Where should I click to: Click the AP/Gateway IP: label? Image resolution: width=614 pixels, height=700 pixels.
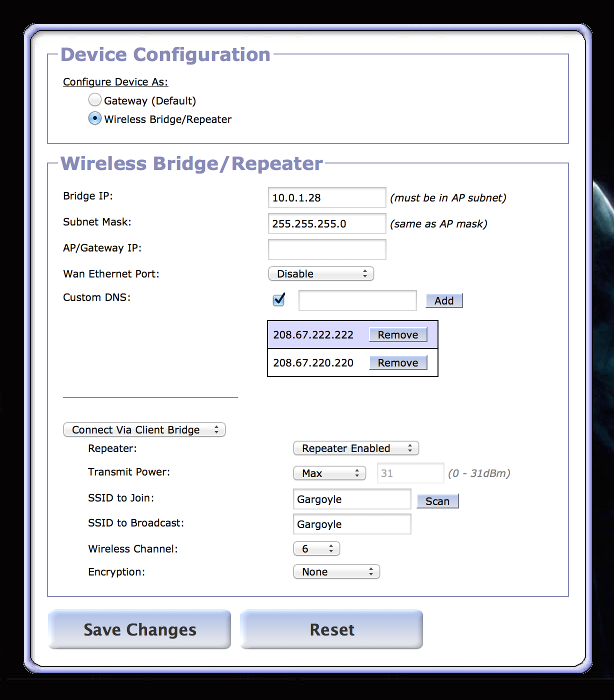pos(102,248)
